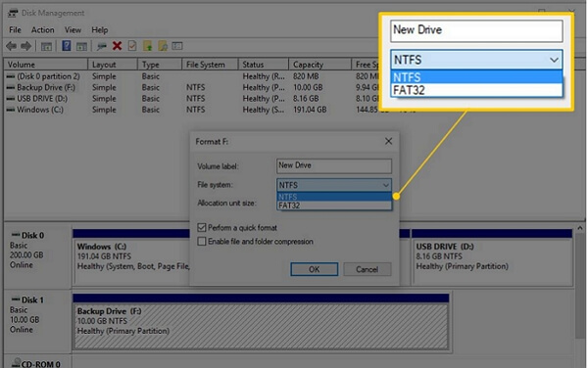This screenshot has width=588, height=368.
Task: Click the Disk 1 Basic 10.00 GB label
Action: pos(37,320)
